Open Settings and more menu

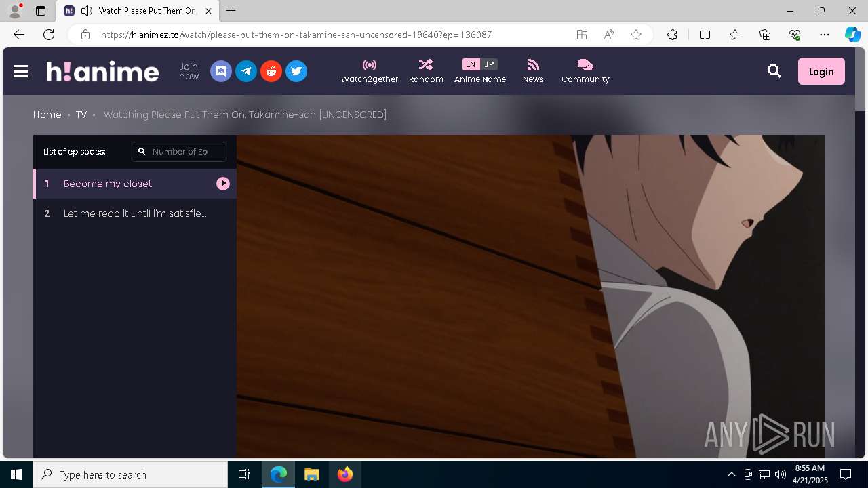(825, 35)
